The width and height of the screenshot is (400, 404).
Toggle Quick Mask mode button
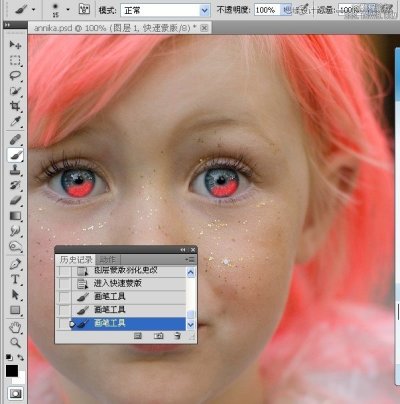(x=15, y=394)
